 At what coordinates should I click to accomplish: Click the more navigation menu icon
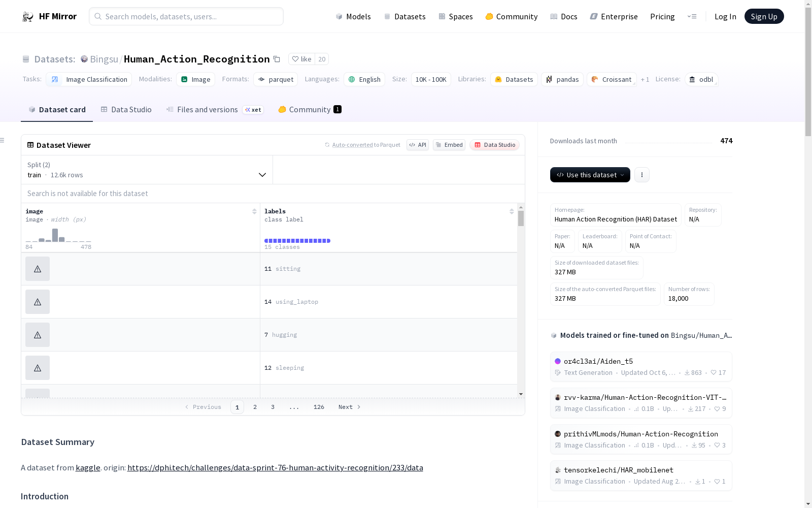(692, 16)
